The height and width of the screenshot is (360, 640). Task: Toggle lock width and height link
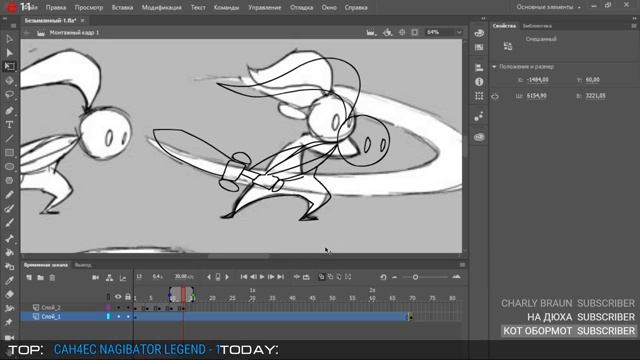pyautogui.click(x=495, y=97)
